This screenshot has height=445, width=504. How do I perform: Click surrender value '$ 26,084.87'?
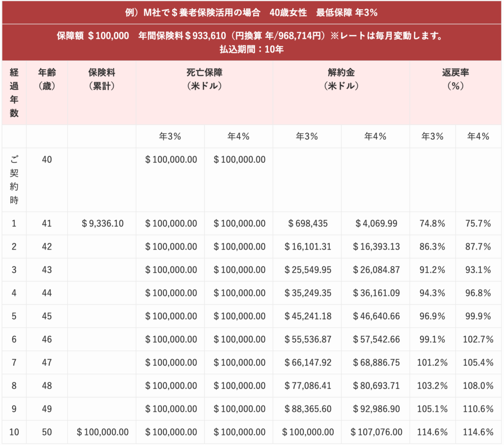pyautogui.click(x=376, y=270)
